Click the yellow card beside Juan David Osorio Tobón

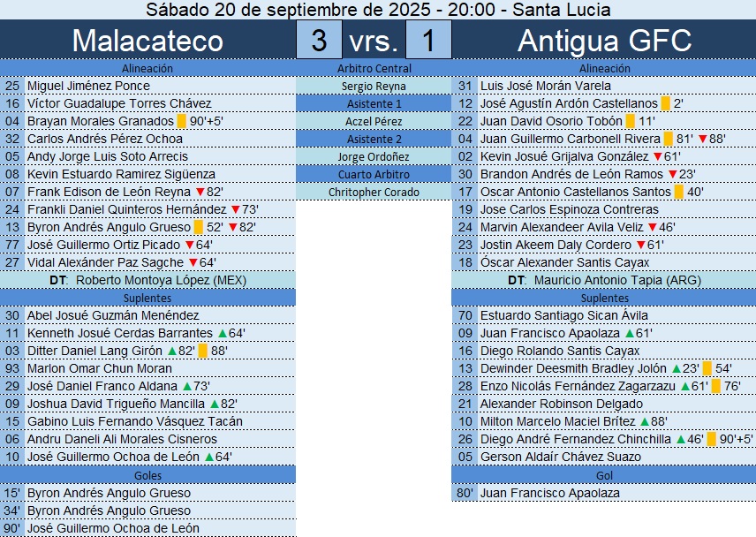pyautogui.click(x=629, y=121)
